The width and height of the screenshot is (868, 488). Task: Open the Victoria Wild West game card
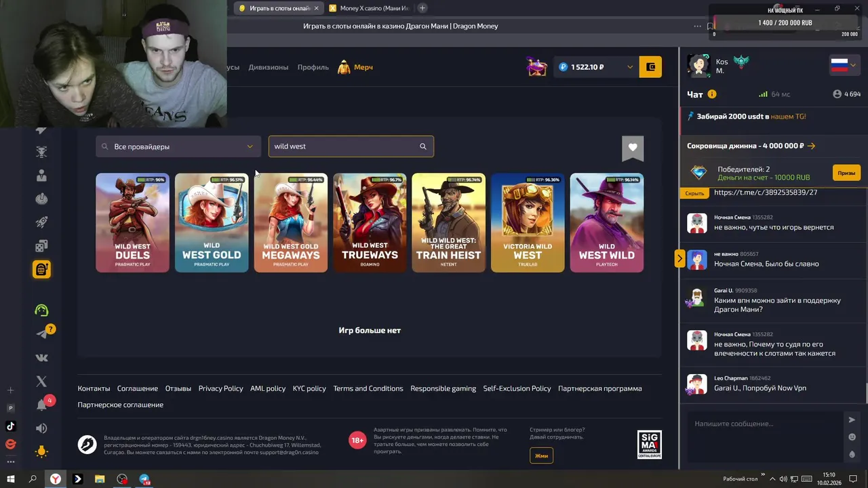(528, 223)
